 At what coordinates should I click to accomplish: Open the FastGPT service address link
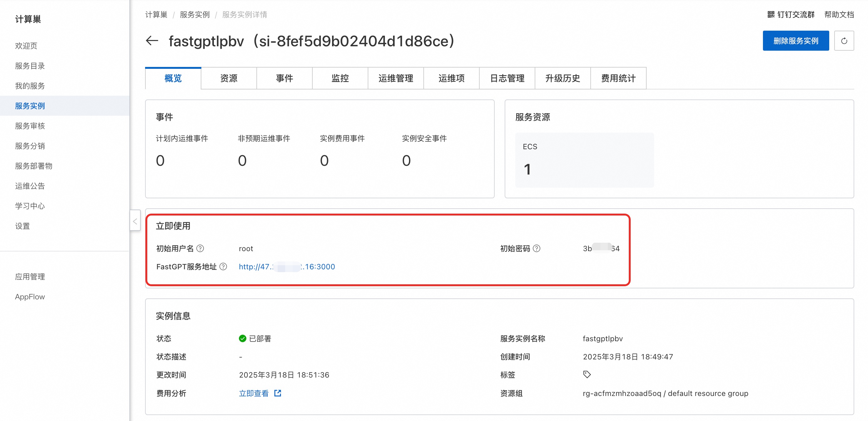tap(287, 266)
